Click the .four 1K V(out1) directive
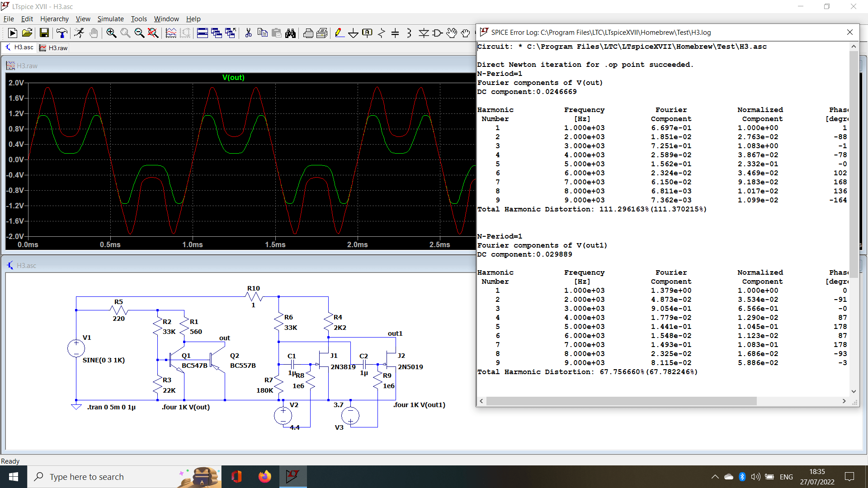Viewport: 868px width, 488px height. tap(419, 404)
